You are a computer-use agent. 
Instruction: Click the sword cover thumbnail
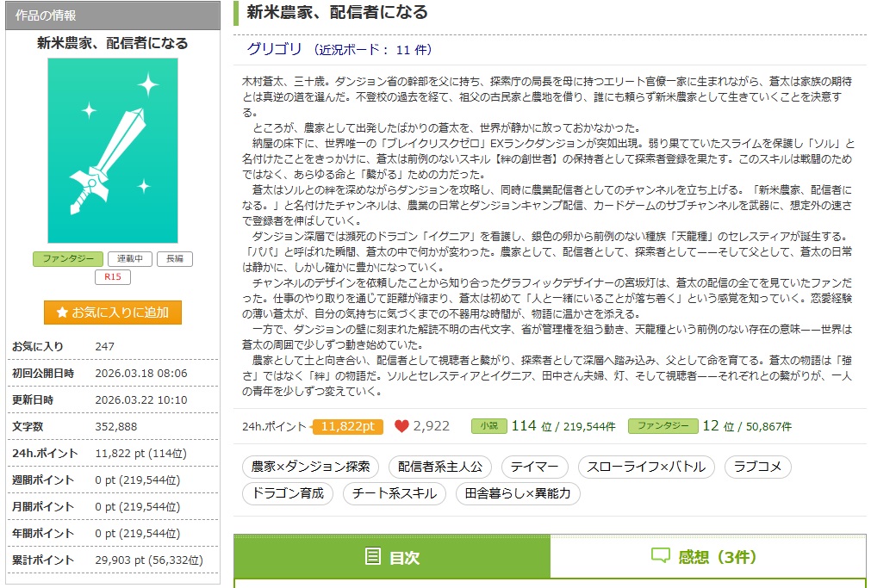[x=113, y=151]
